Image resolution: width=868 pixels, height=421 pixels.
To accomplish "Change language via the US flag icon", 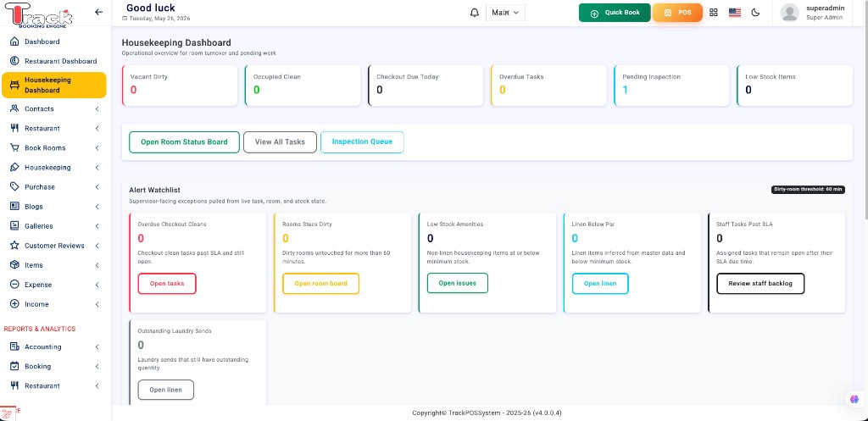I will coord(735,13).
